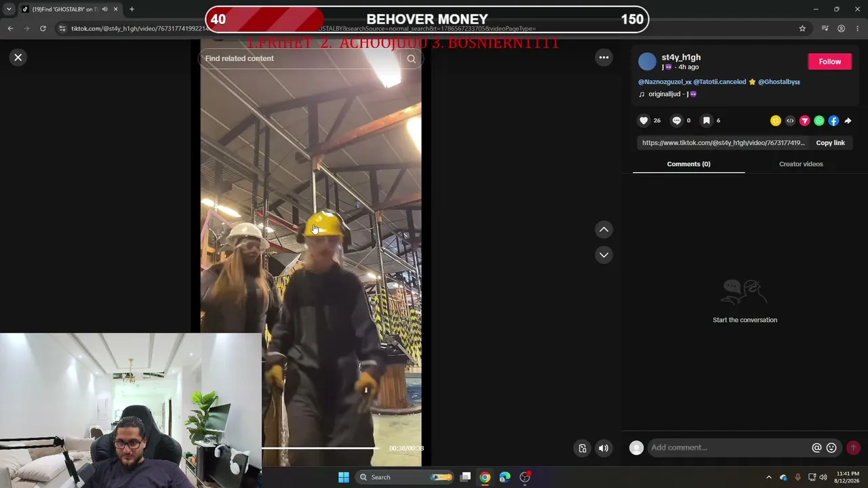Open the @Ghostalbyse mention

(x=779, y=82)
